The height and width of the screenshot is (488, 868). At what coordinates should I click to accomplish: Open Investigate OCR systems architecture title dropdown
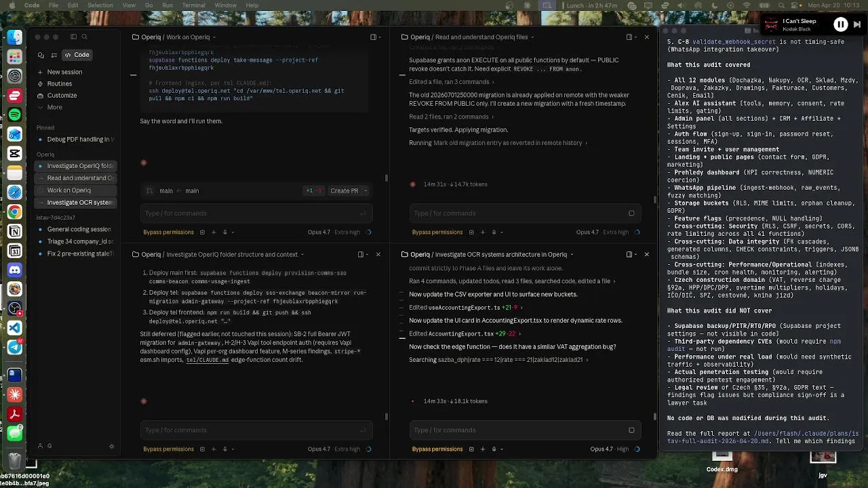572,254
